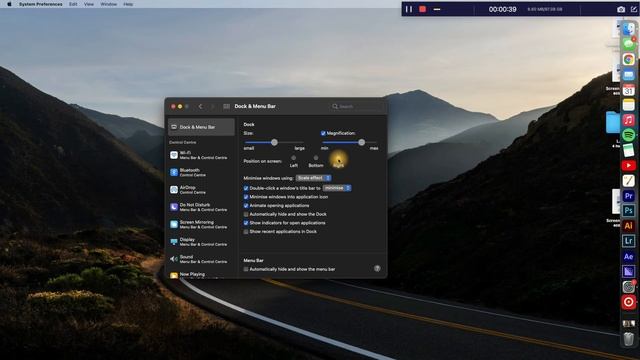The image size is (640, 360).
Task: Go back in System Preferences
Action: pyautogui.click(x=200, y=106)
